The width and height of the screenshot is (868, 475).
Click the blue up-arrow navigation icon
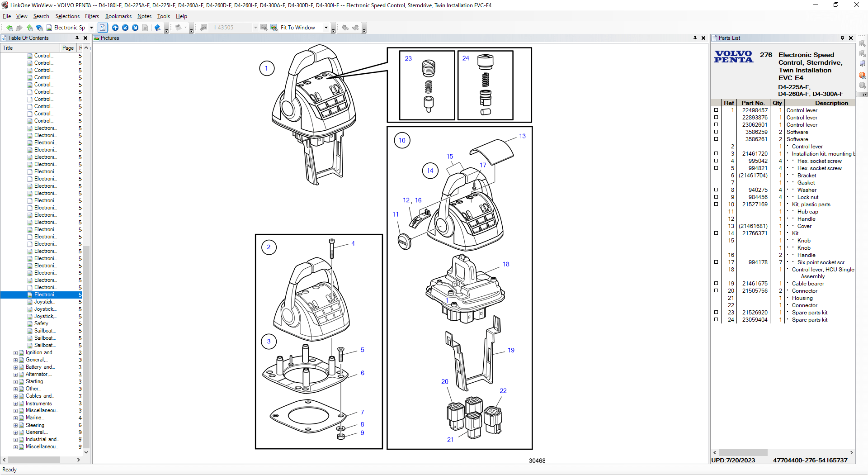[115, 28]
